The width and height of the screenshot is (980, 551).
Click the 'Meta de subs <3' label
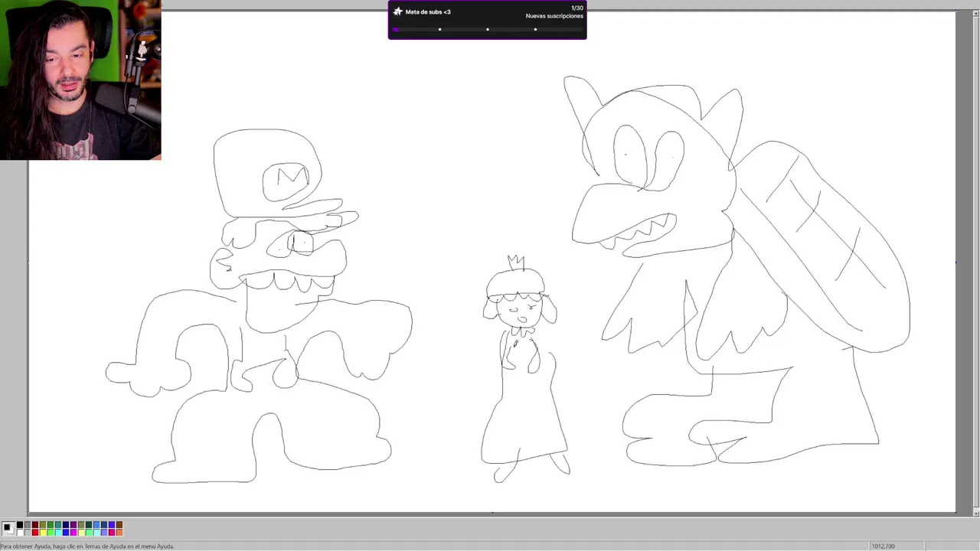[x=428, y=12]
